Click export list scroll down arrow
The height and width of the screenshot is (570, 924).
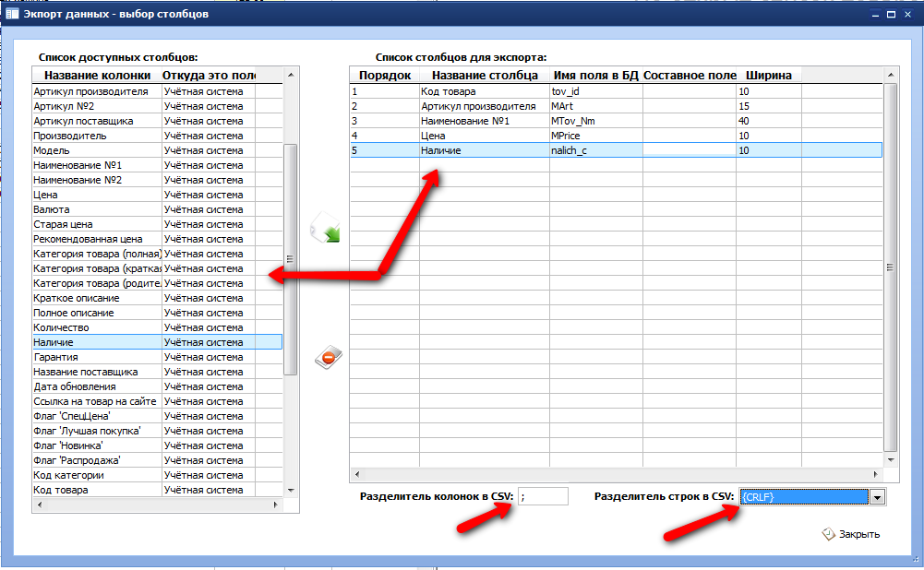click(x=891, y=460)
